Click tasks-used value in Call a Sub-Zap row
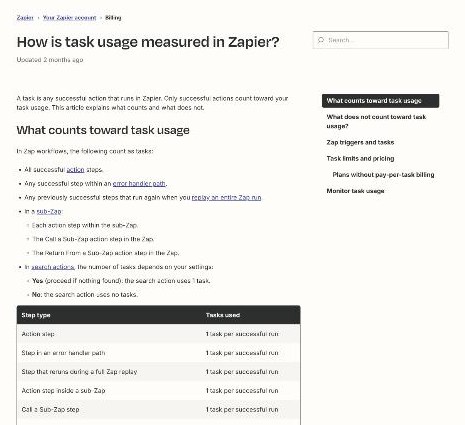 pos(242,410)
